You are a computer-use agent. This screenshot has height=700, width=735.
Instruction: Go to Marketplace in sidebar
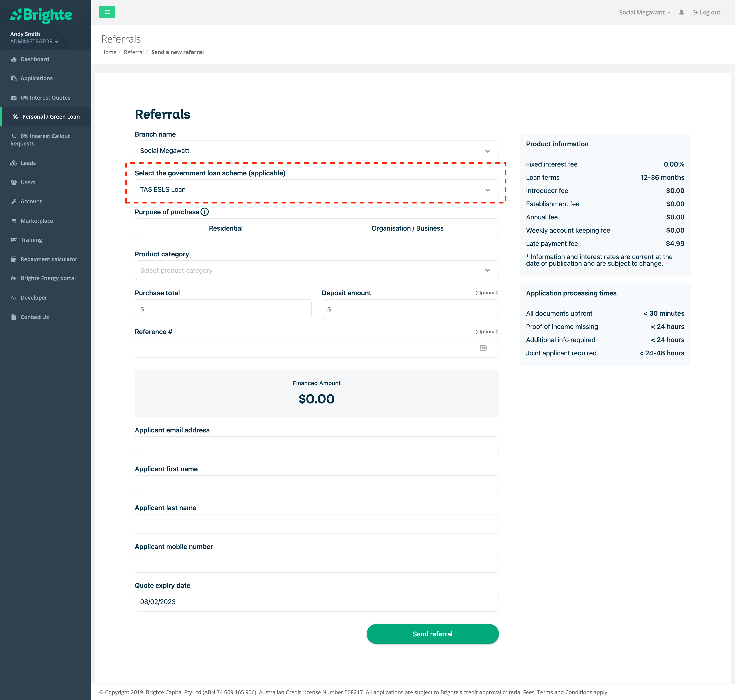pos(37,220)
